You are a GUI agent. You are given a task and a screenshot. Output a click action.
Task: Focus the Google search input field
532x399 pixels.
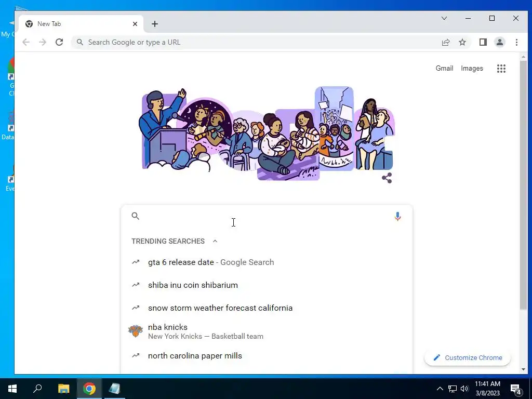(267, 216)
